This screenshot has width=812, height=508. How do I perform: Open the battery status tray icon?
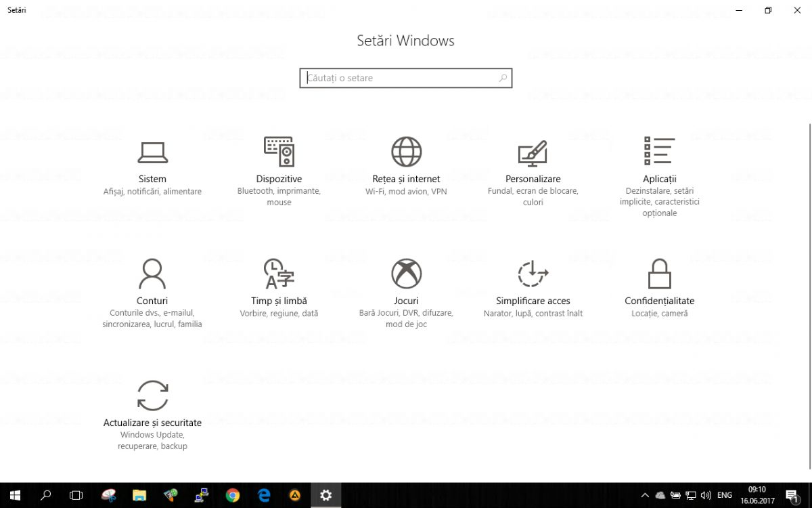[x=675, y=495]
